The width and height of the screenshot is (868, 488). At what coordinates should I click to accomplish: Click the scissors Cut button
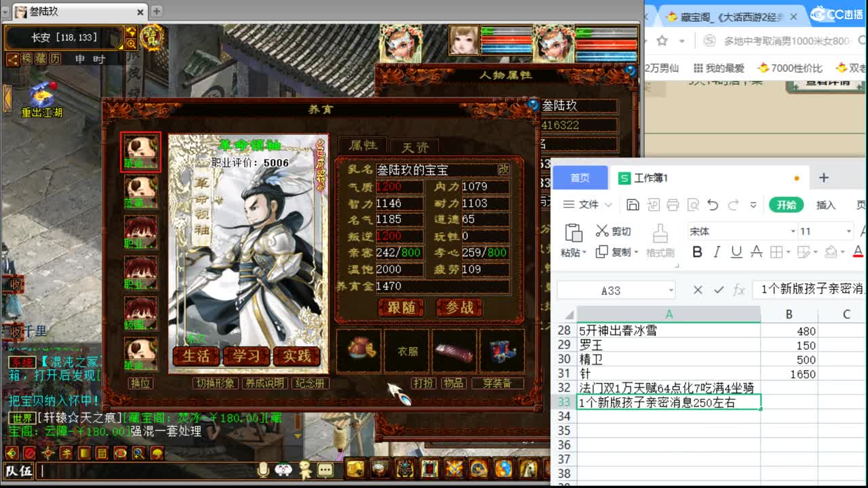tap(613, 231)
